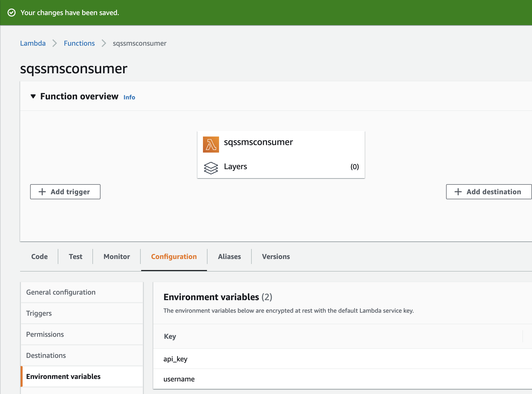Click the username row

343,379
